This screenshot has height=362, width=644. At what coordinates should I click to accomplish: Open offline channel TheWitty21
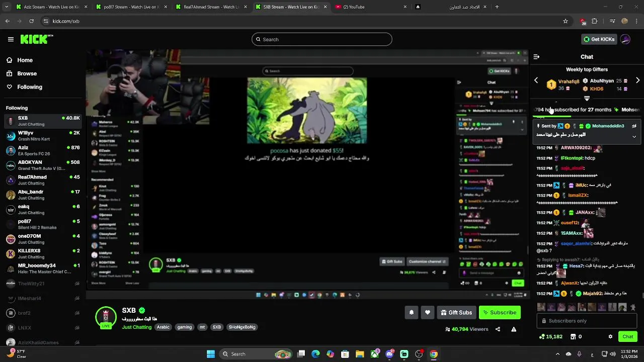43,284
